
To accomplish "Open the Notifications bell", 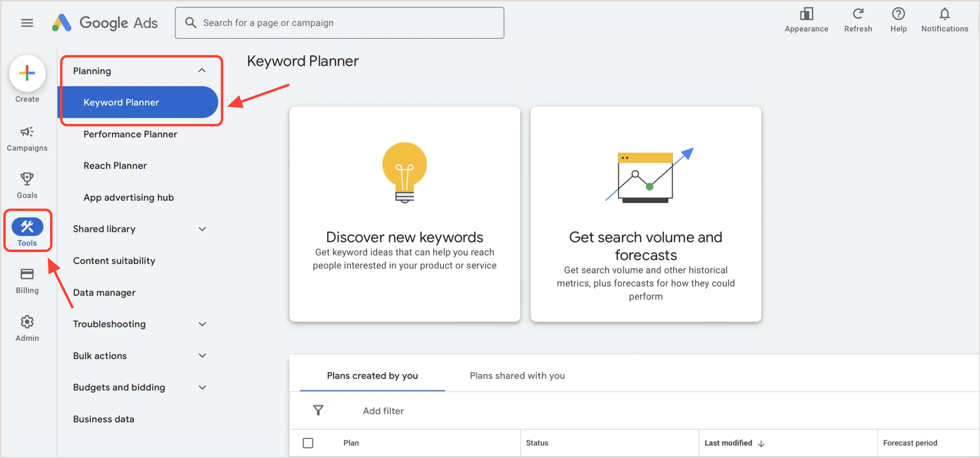I will pos(945,14).
